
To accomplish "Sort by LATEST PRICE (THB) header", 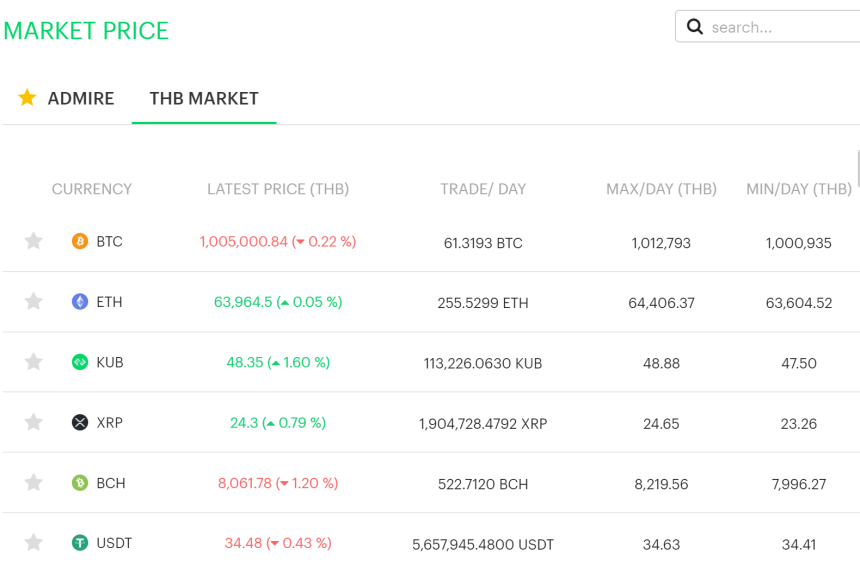I will pos(278,189).
